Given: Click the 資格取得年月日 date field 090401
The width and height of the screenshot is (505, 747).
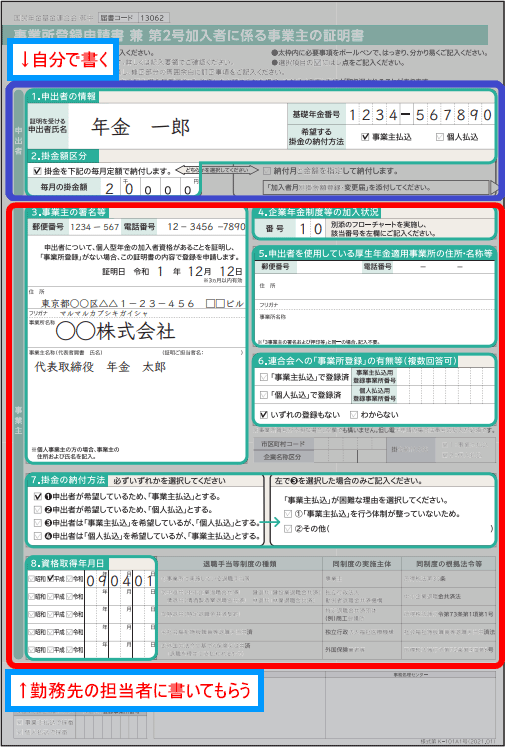Looking at the screenshot, I should coord(120,580).
